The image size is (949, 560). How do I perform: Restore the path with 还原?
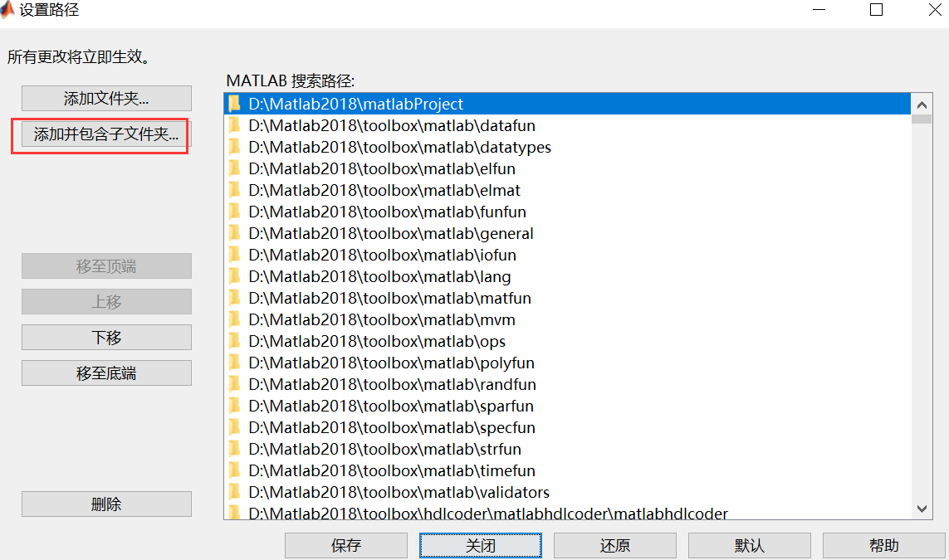point(615,546)
